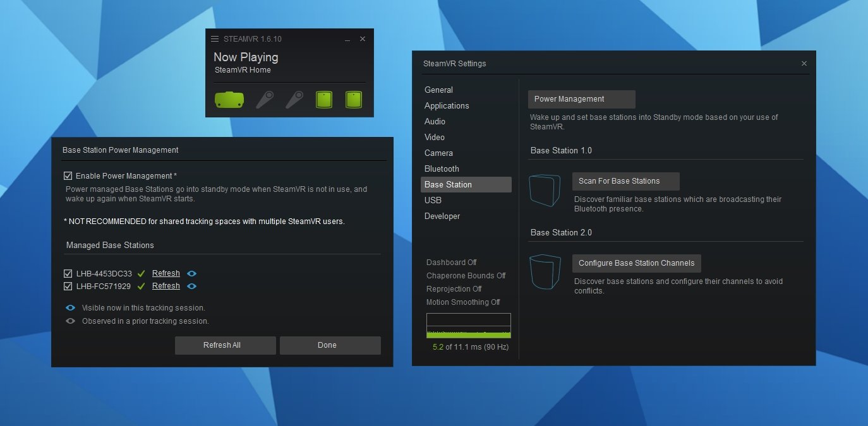
Task: Click the Base Station 2.0 heading
Action: (x=561, y=233)
